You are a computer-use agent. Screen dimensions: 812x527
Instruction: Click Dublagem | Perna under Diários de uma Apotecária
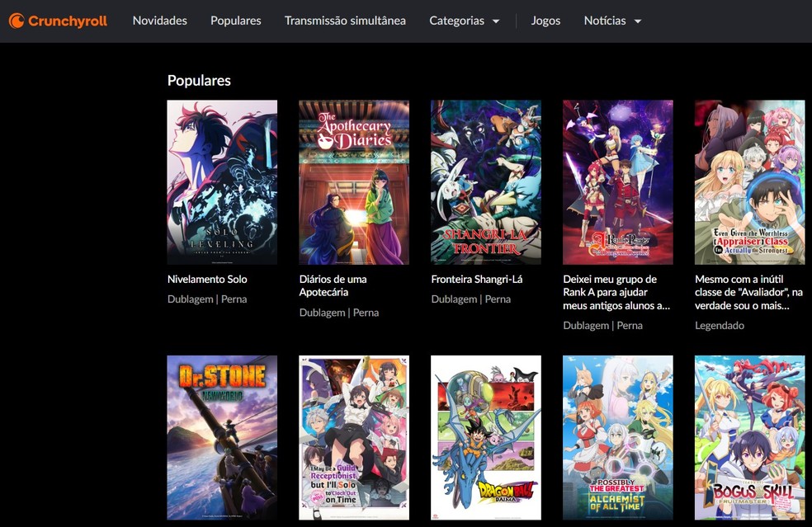(339, 313)
